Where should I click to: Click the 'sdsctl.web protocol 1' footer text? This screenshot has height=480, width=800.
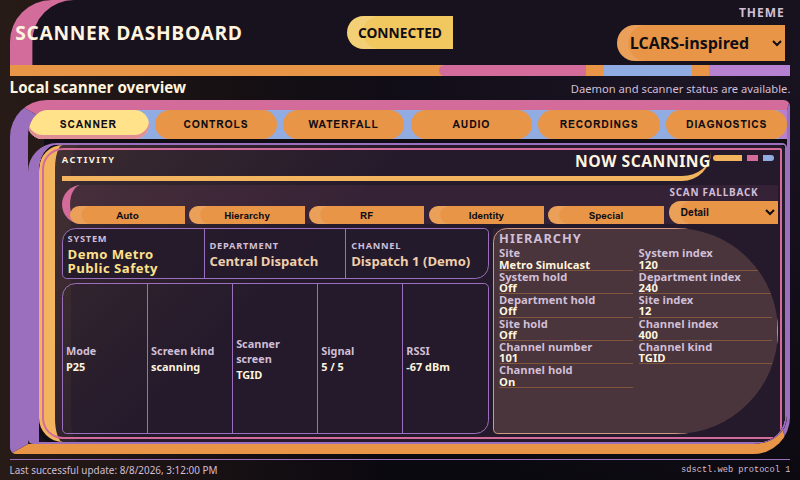[x=735, y=469]
